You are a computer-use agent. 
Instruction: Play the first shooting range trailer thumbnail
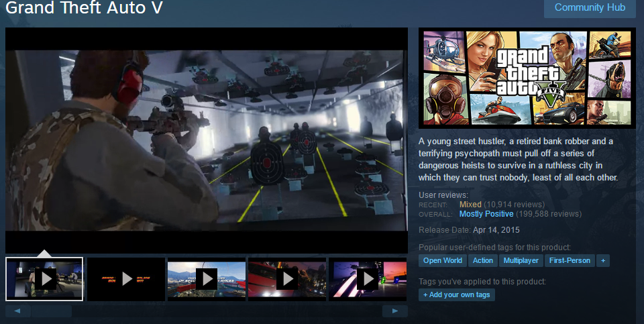tap(44, 279)
